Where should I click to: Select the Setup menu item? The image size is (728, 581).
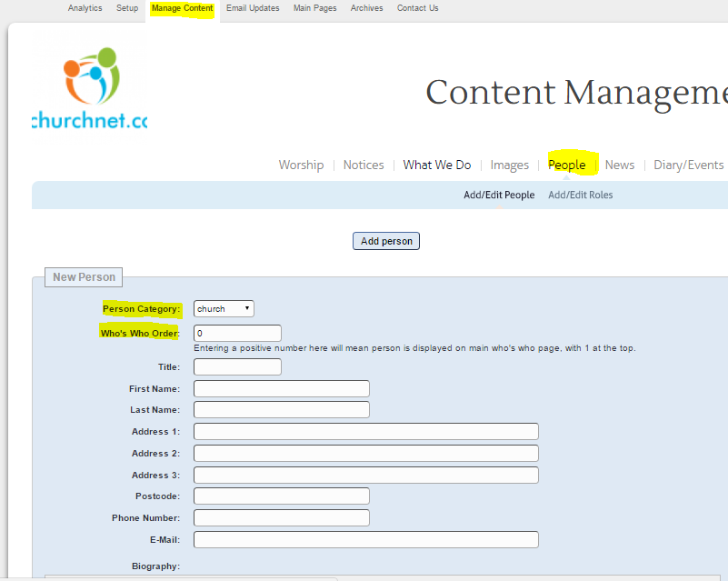126,8
